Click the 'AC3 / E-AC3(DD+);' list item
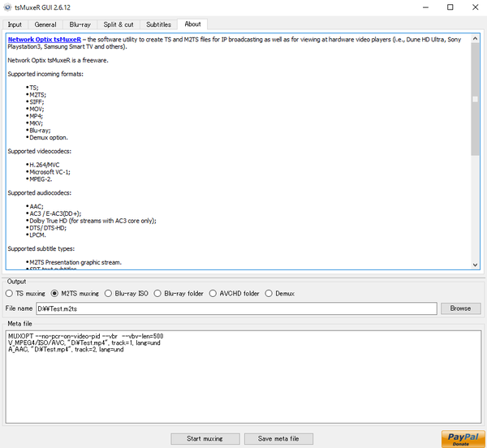 coord(55,213)
